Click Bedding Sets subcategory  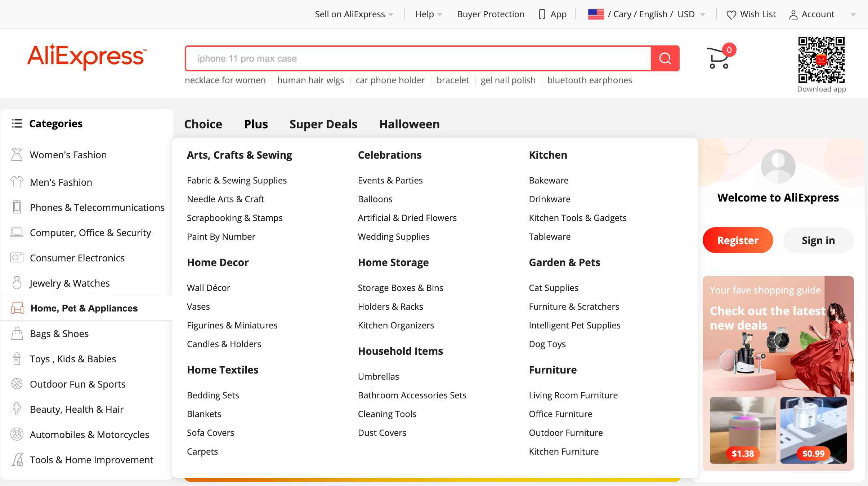pos(213,395)
